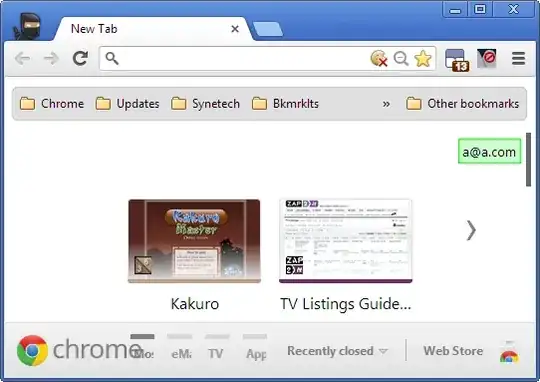
Task: Click the Web Store colorful icon
Action: click(x=509, y=352)
